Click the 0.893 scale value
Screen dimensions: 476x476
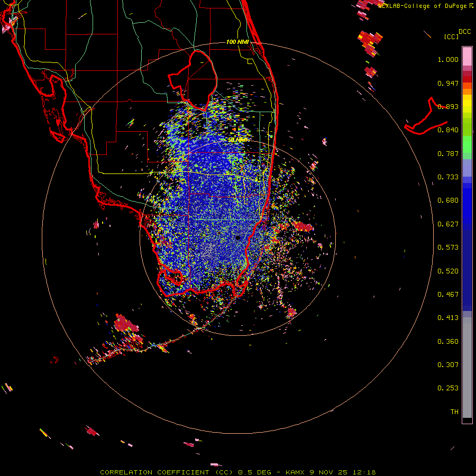448,106
